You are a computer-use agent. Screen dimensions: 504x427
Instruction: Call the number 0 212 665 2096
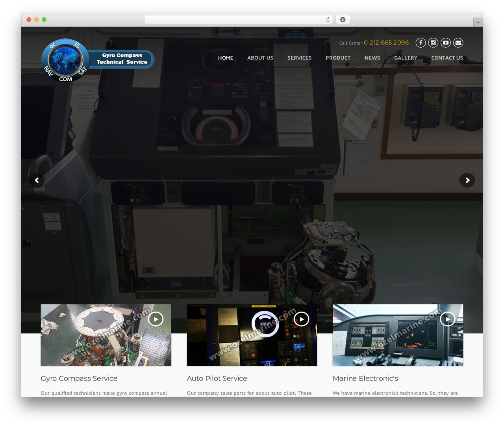coord(386,43)
